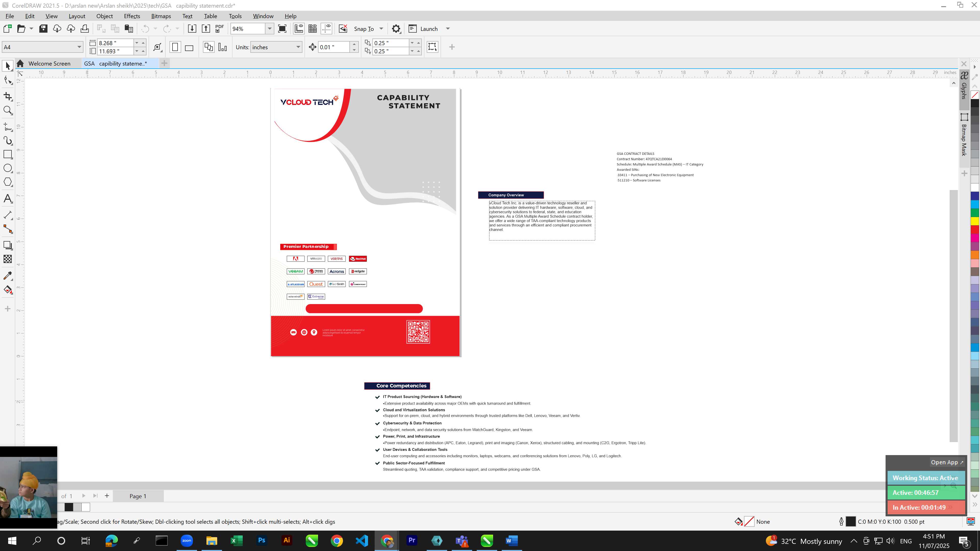
Task: Publish to PDF
Action: (x=219, y=29)
